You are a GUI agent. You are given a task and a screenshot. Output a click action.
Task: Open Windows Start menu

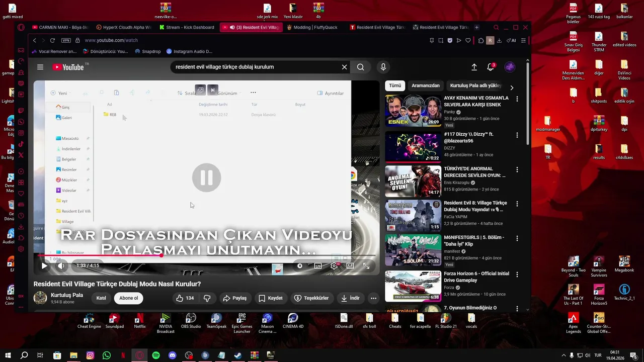(8, 355)
